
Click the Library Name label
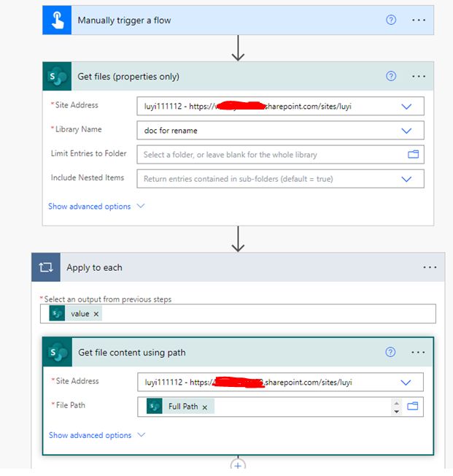(78, 129)
